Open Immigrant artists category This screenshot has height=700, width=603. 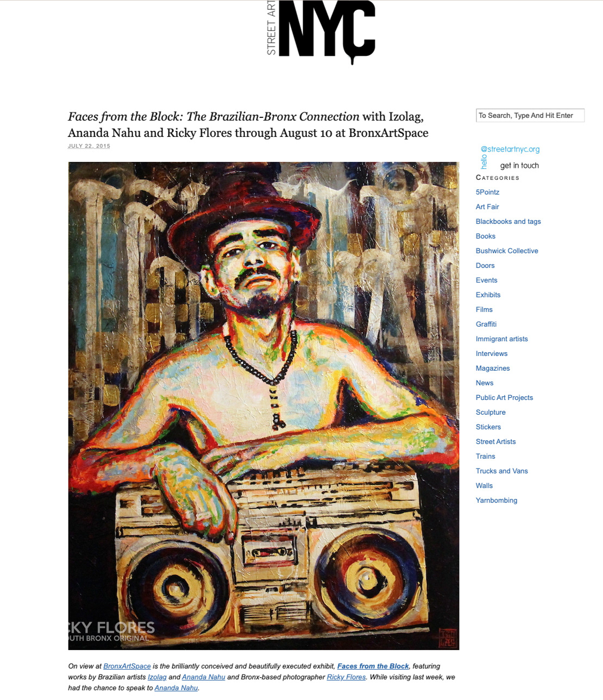click(x=502, y=339)
